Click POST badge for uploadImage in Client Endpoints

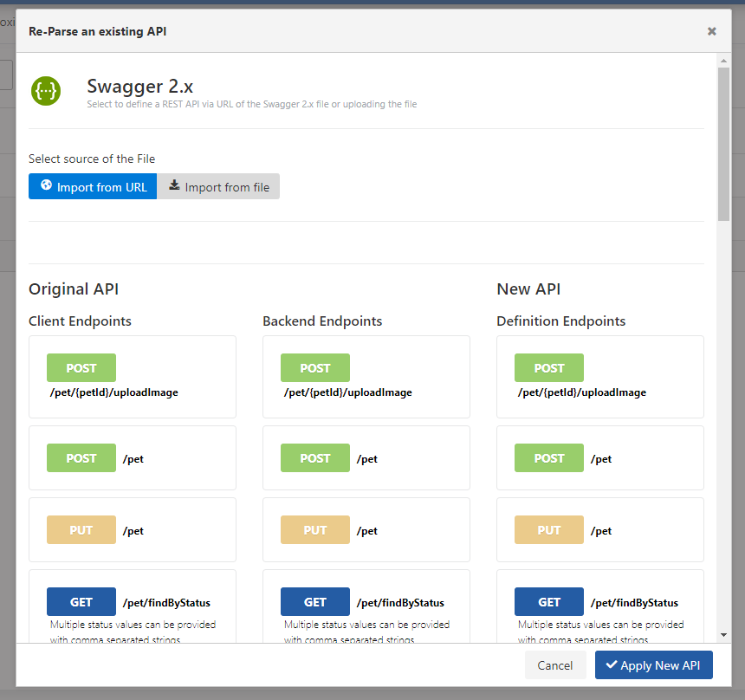point(81,368)
